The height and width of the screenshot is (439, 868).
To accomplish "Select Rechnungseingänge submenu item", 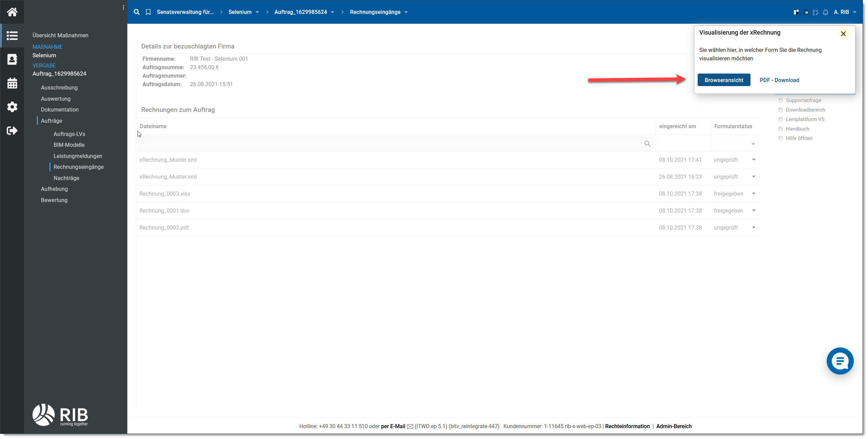I will (x=79, y=167).
